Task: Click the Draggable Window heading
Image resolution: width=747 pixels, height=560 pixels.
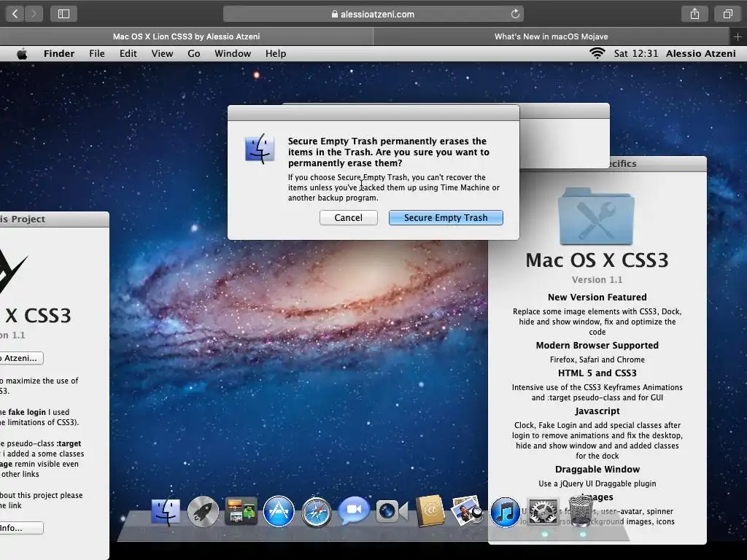Action: coord(597,469)
